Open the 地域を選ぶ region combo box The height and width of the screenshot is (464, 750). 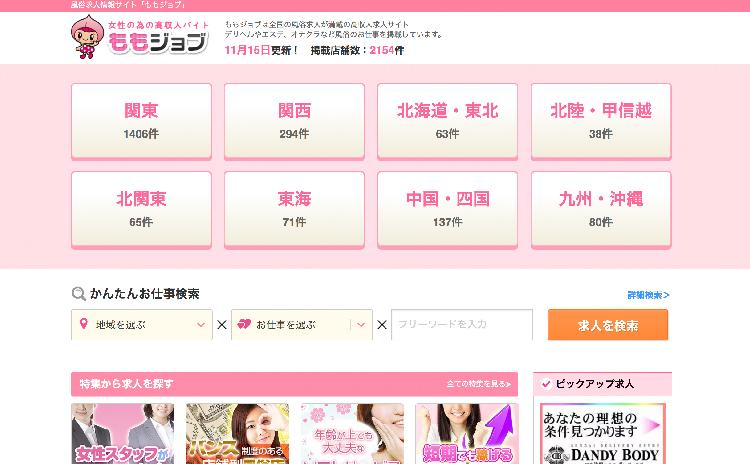click(x=142, y=325)
